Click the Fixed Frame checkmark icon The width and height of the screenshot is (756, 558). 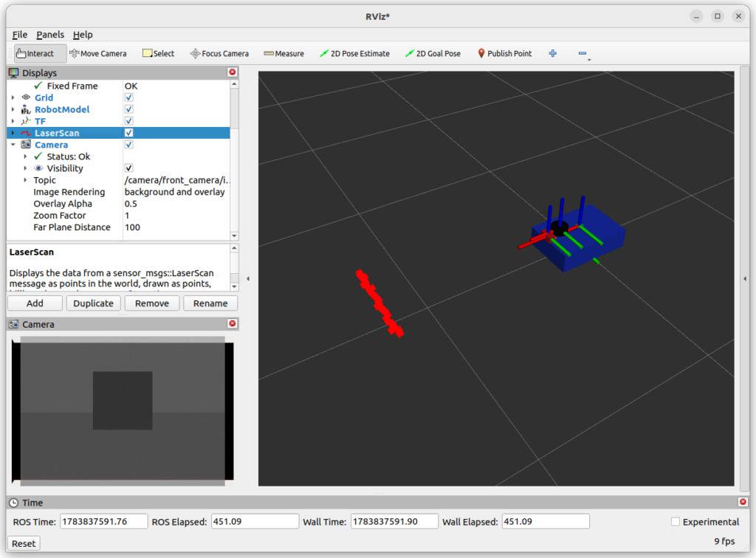coord(38,86)
